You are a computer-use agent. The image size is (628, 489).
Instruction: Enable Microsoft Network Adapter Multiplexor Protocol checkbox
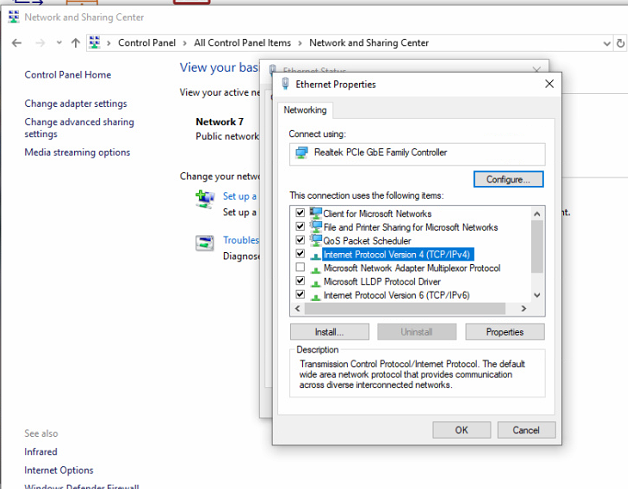point(300,267)
